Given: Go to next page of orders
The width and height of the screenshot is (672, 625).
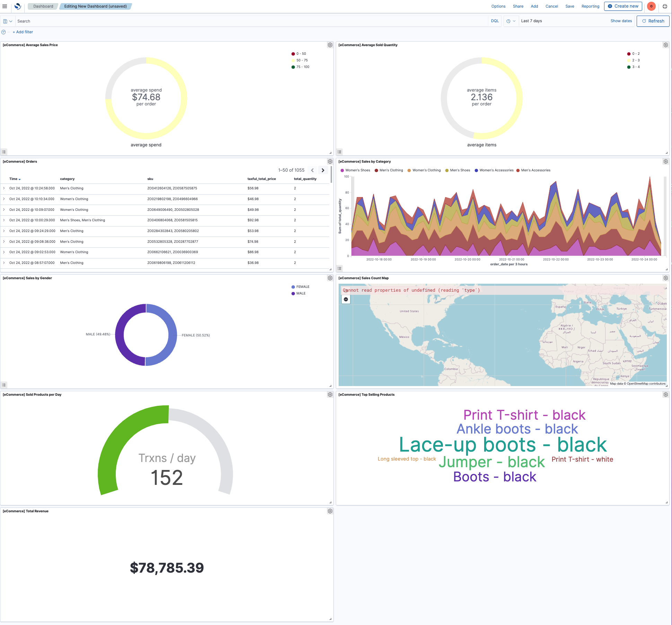Looking at the screenshot, I should click(323, 170).
